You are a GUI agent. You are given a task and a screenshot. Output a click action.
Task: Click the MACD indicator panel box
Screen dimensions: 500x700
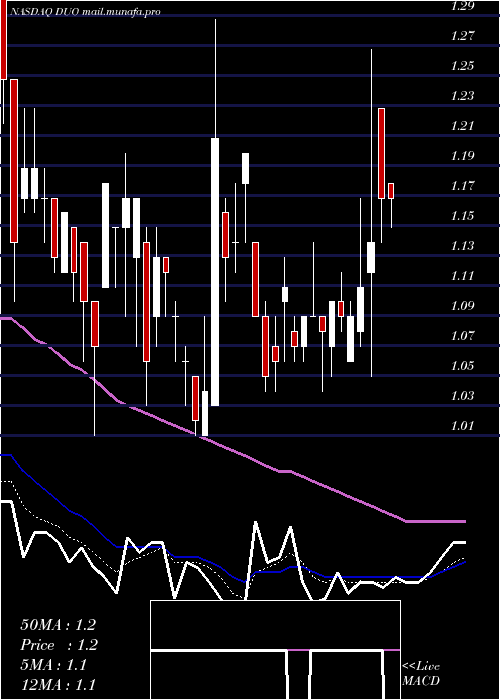pos(275,650)
